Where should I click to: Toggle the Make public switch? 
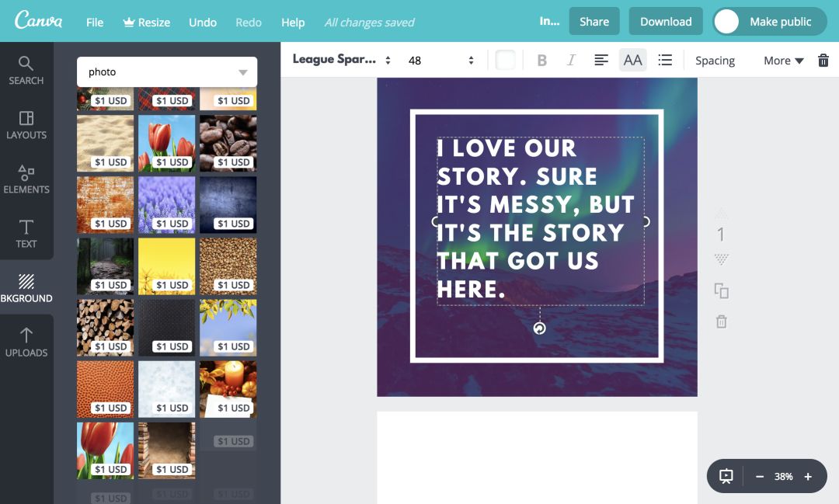[x=769, y=22]
